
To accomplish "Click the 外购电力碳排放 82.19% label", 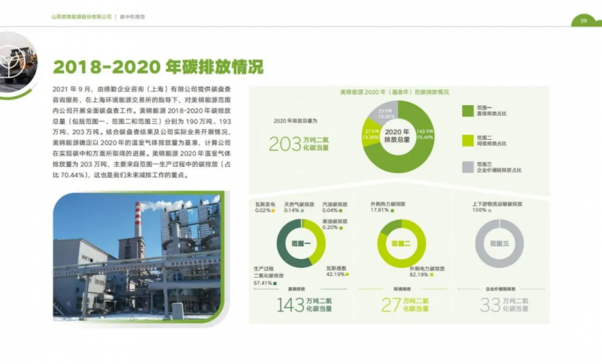I will pos(427,271).
